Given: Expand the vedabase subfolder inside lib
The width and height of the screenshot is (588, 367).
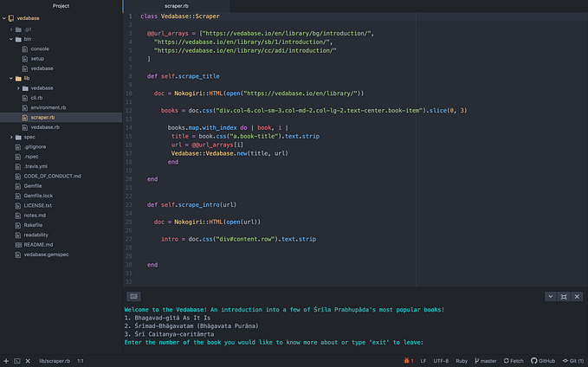Looking at the screenshot, I should click(18, 88).
